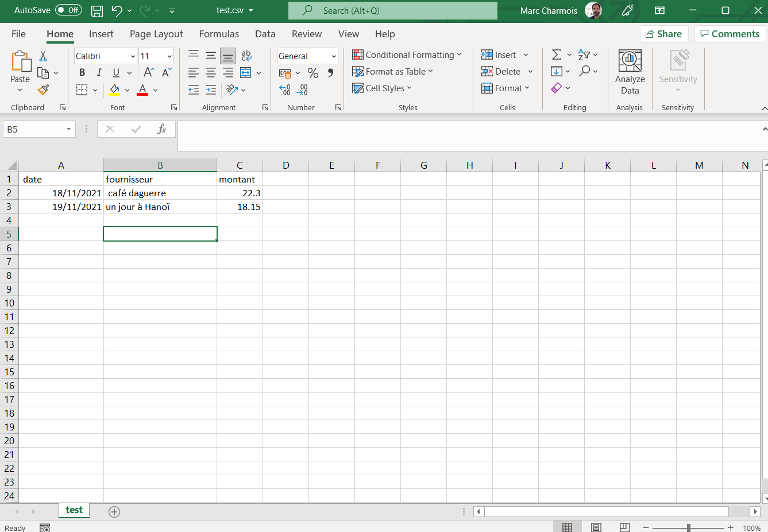Click the Sort & Filter icon

[x=584, y=55]
